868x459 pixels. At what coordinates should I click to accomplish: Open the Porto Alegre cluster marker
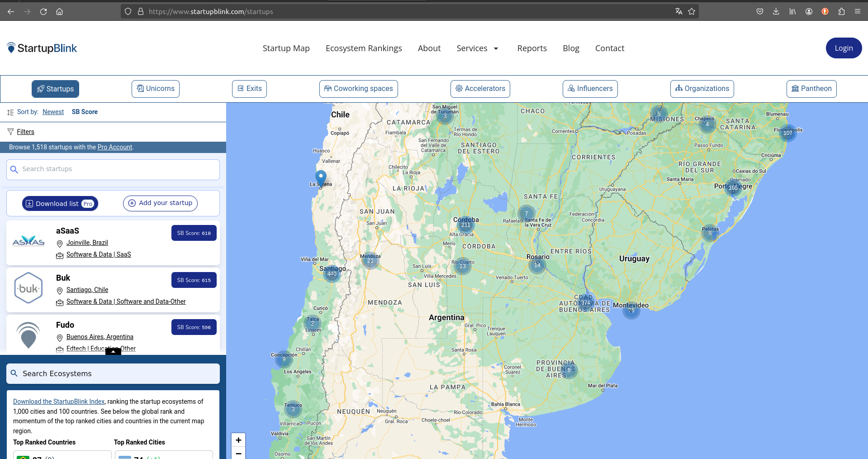point(733,187)
